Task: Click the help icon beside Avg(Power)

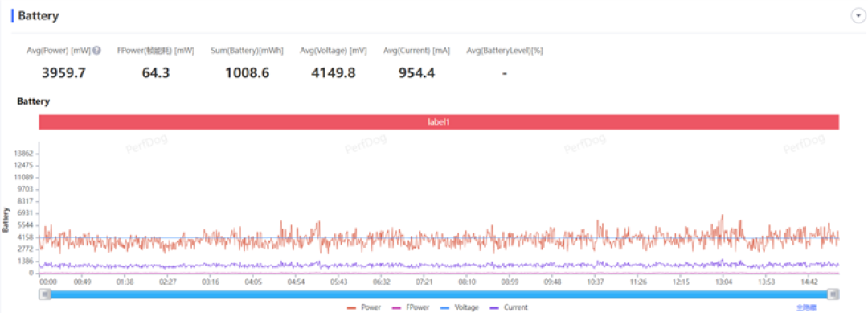Action: coord(97,51)
